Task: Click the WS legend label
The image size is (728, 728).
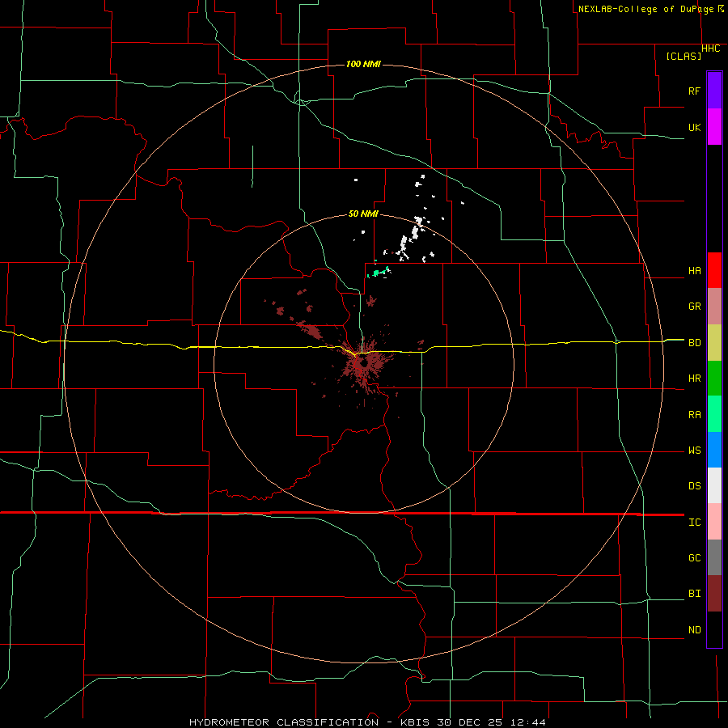Action: (x=695, y=451)
